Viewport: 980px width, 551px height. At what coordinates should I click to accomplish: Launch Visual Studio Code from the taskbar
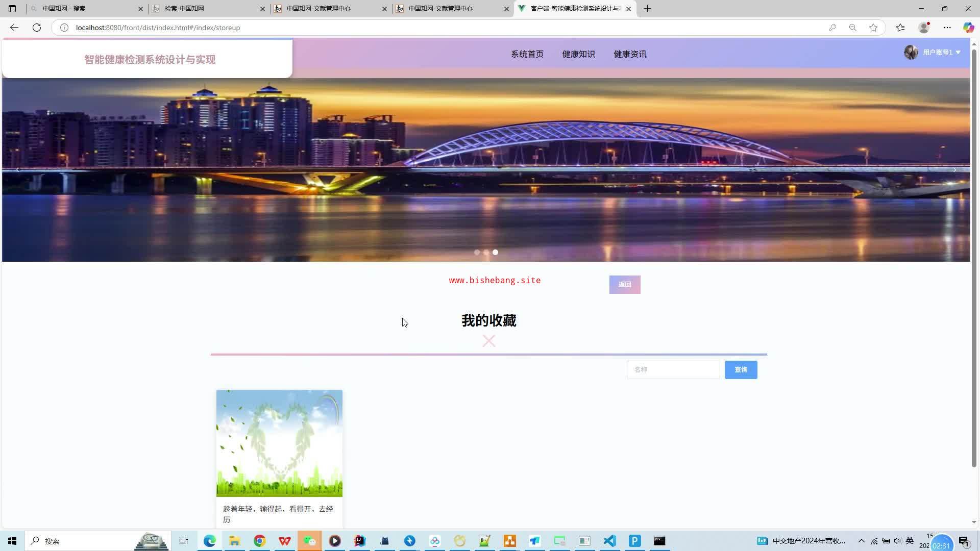click(609, 541)
